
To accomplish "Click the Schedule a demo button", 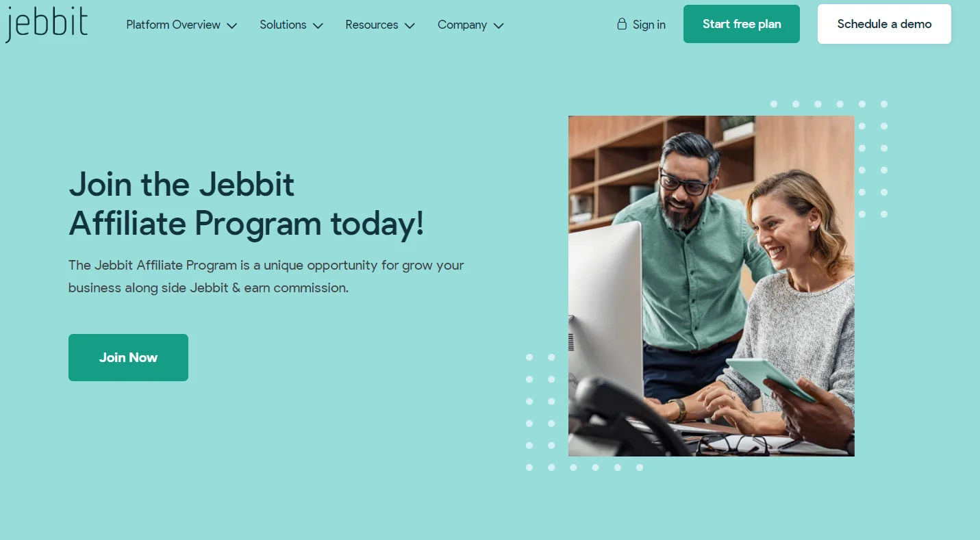I will 884,24.
